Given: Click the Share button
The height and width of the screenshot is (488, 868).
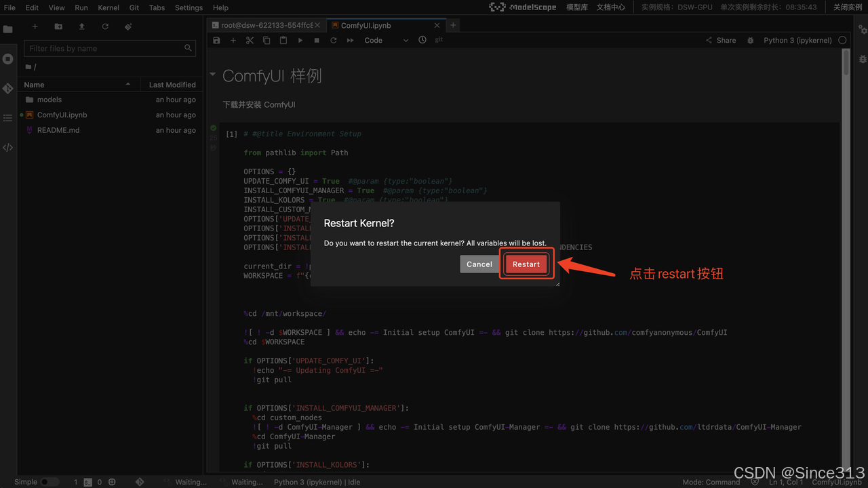Looking at the screenshot, I should (721, 40).
